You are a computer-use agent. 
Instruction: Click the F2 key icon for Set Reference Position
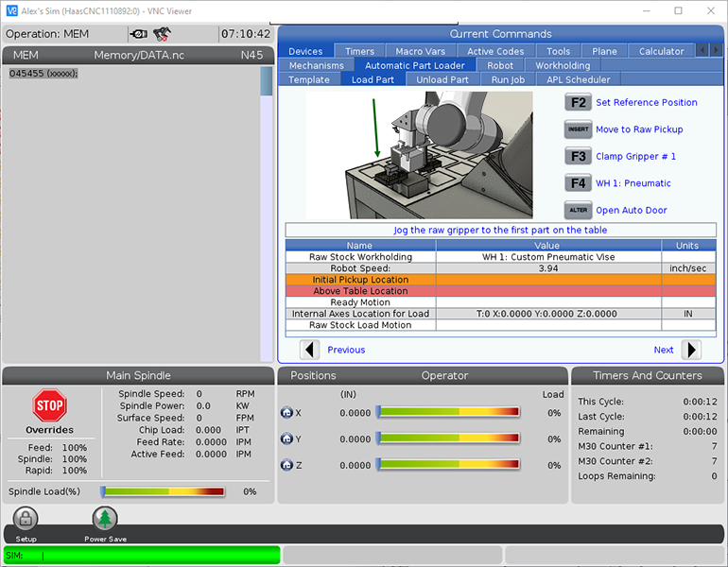coord(578,102)
